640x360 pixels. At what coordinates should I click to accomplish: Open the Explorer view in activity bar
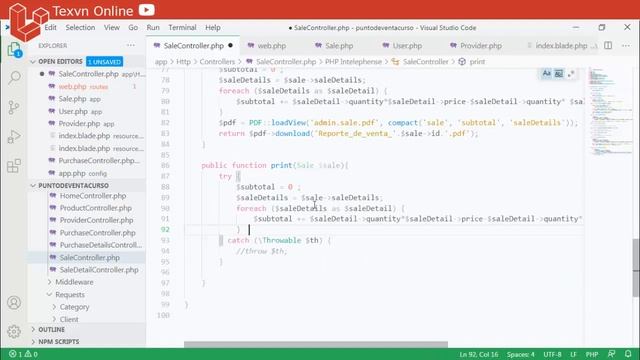[x=14, y=50]
